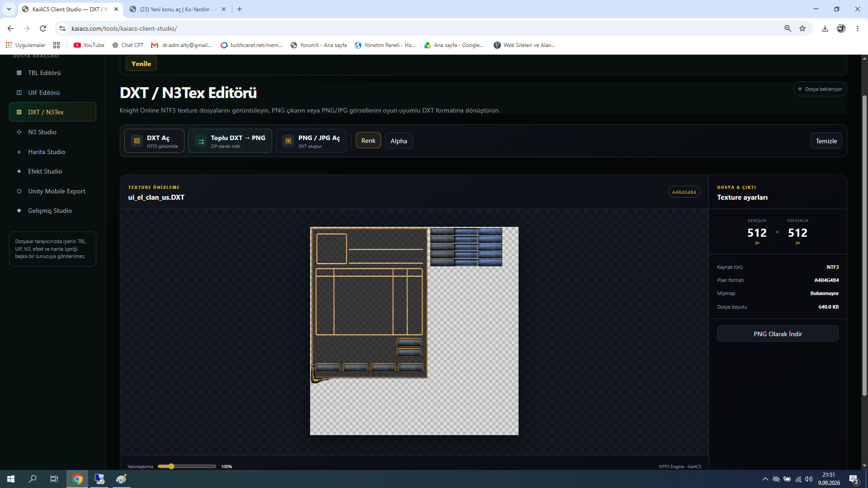Screen dimensions: 868x488
Task: Open the YorumX - Ana sayfa bookmark
Action: coord(319,45)
